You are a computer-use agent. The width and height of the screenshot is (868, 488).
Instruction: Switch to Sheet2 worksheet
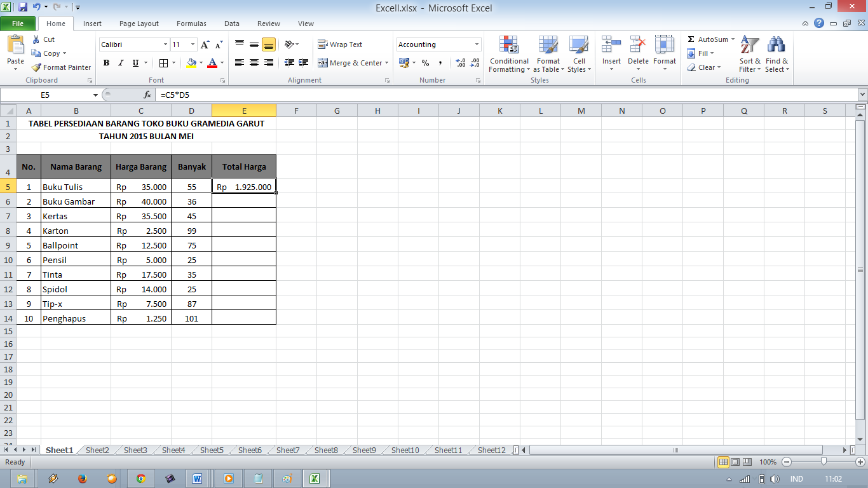tap(97, 450)
